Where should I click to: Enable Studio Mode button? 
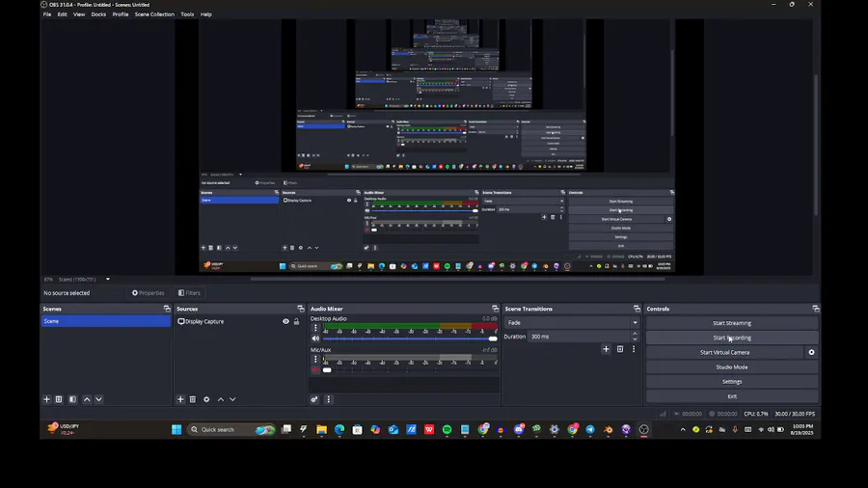tap(732, 366)
